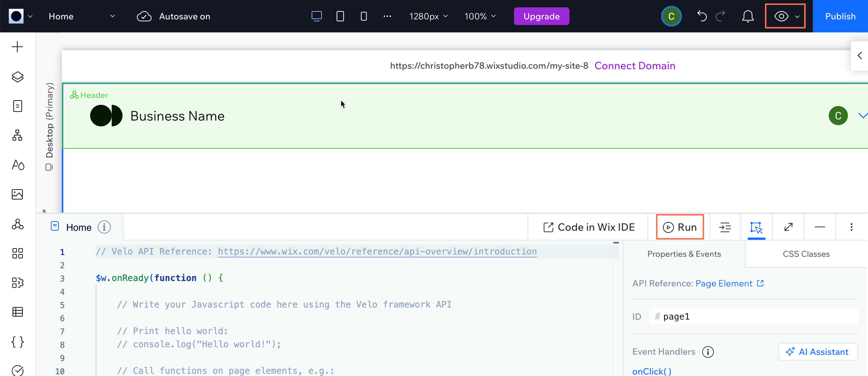Screen dimensions: 868x376
Task: Select the Header section label
Action: pyautogui.click(x=89, y=95)
